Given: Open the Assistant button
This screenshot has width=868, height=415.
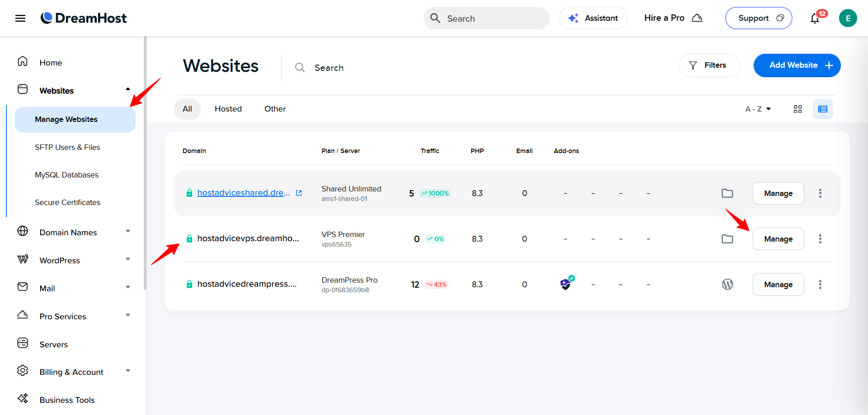Looking at the screenshot, I should [593, 18].
